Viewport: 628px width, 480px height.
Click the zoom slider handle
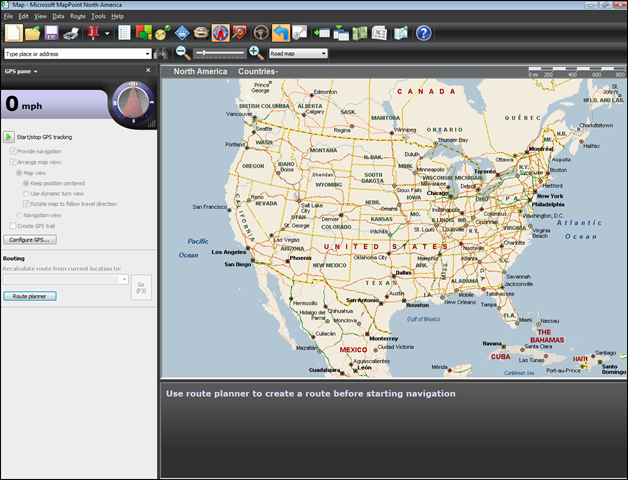[204, 53]
